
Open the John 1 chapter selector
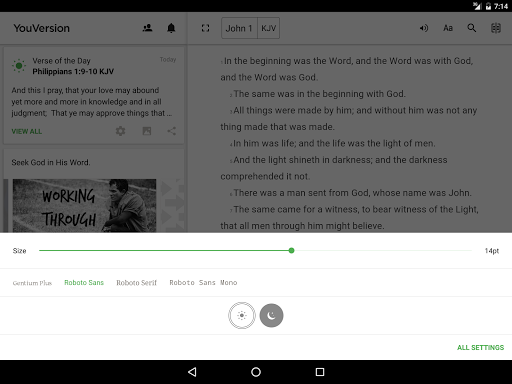coord(239,28)
